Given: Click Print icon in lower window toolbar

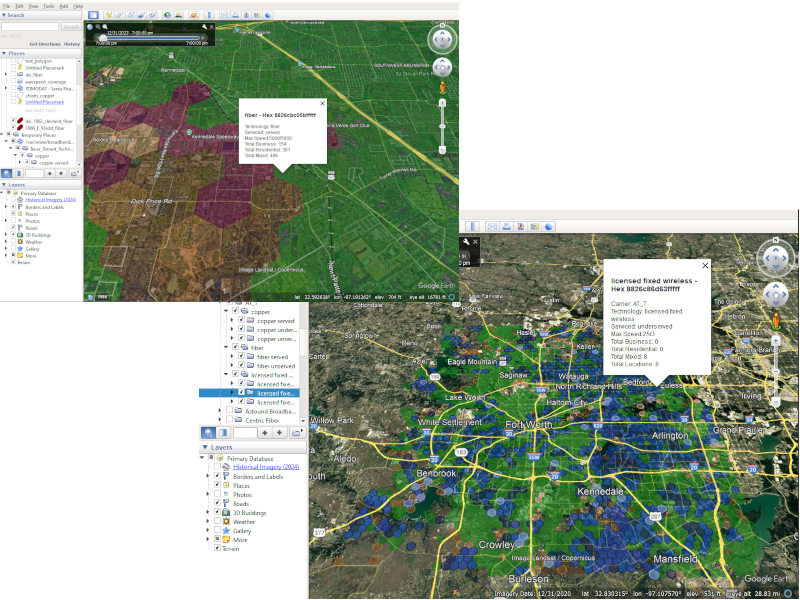Looking at the screenshot, I should click(x=507, y=227).
